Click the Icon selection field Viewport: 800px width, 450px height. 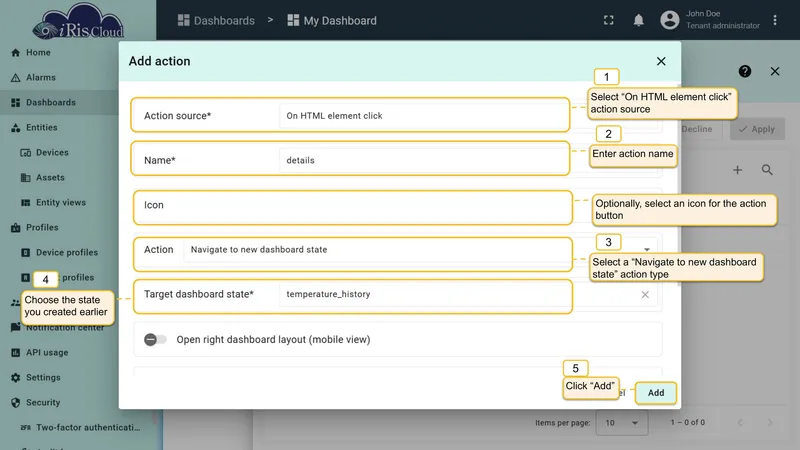click(353, 208)
